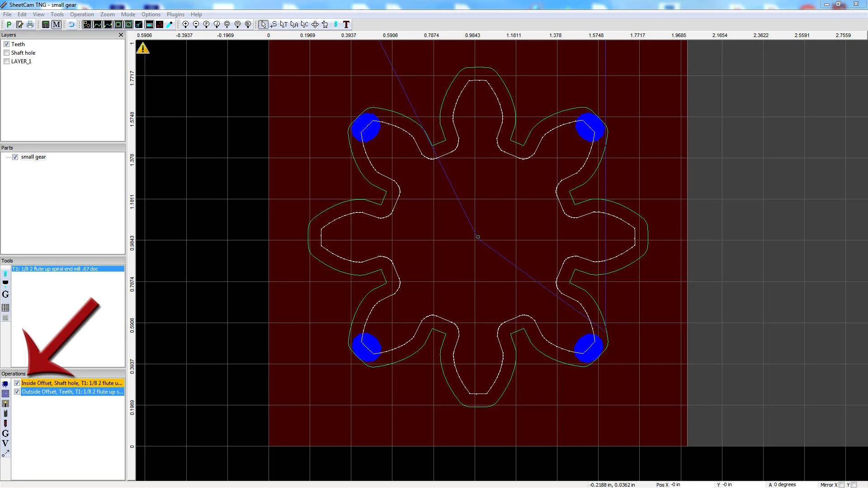Viewport: 868px width, 488px height.
Task: Click the yellow warning triangle icon
Action: pos(143,48)
